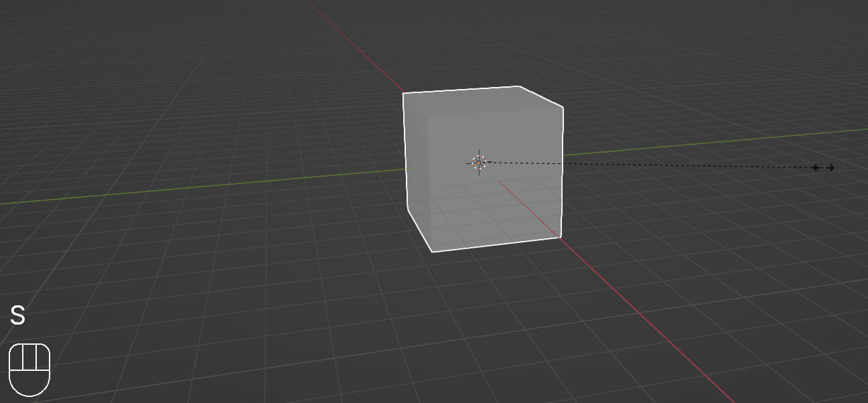Click the cube's bottom-left corner vertex
Image resolution: width=868 pixels, height=403 pixels.
[433, 252]
